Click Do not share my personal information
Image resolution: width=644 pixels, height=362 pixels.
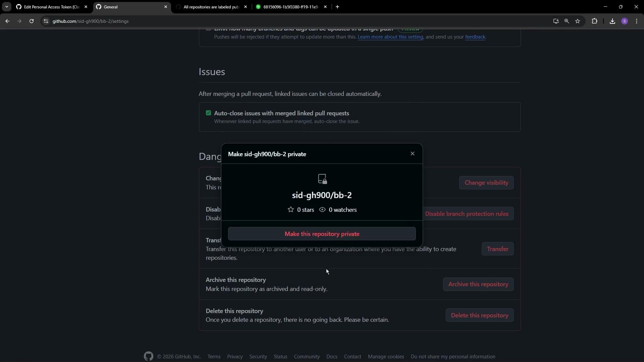point(453,357)
